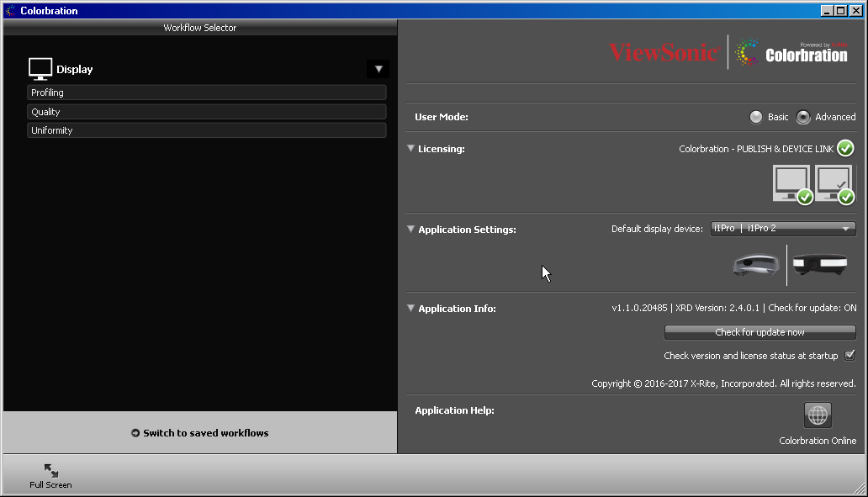Click the Colorbration title bar app icon
Screen dimensions: 868x497
point(11,11)
